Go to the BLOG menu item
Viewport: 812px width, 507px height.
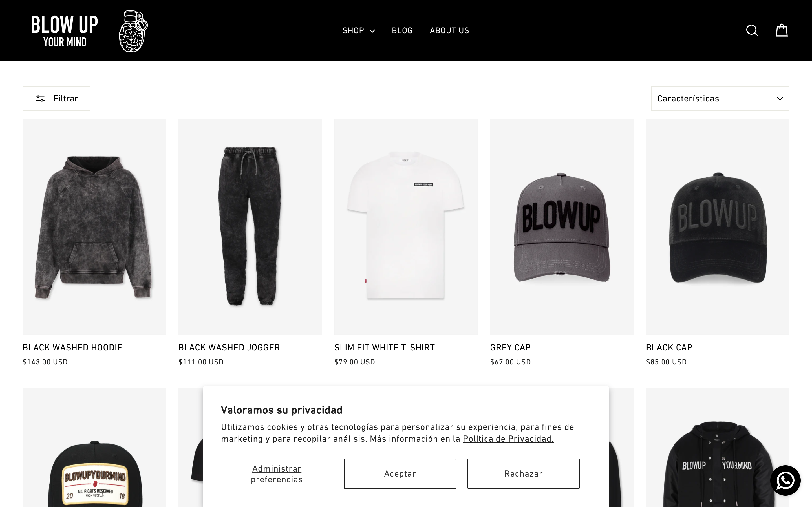pos(402,30)
